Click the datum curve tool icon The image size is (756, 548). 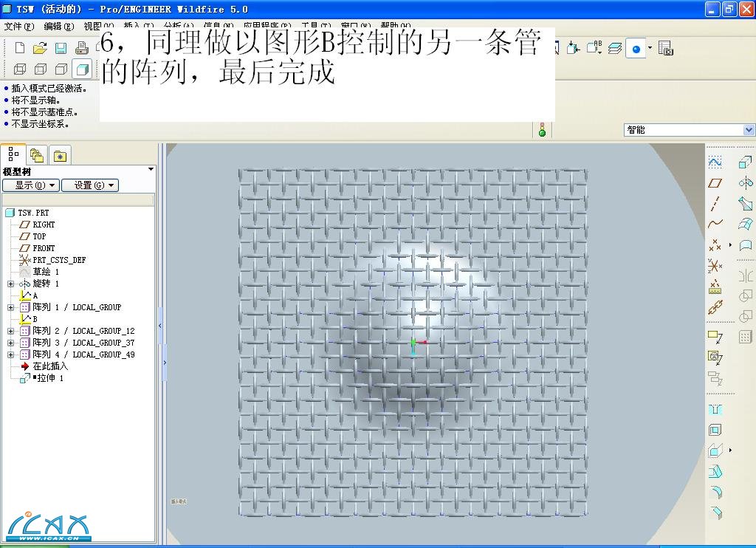point(715,223)
